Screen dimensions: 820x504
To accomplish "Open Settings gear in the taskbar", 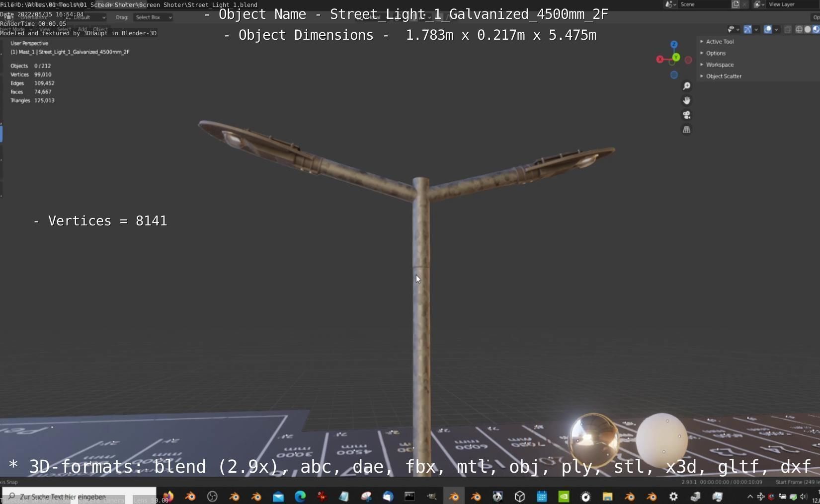I will pyautogui.click(x=673, y=496).
